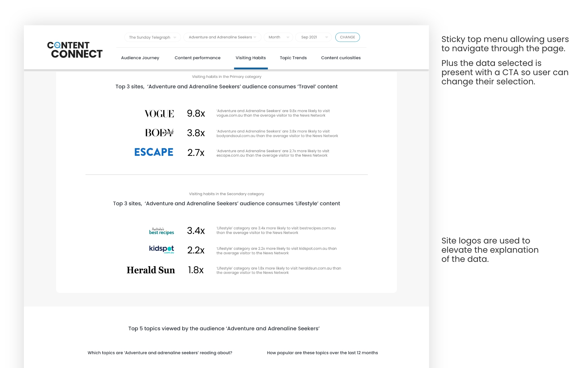The width and height of the screenshot is (588, 368).
Task: Open the Month period dropdown
Action: pyautogui.click(x=278, y=37)
